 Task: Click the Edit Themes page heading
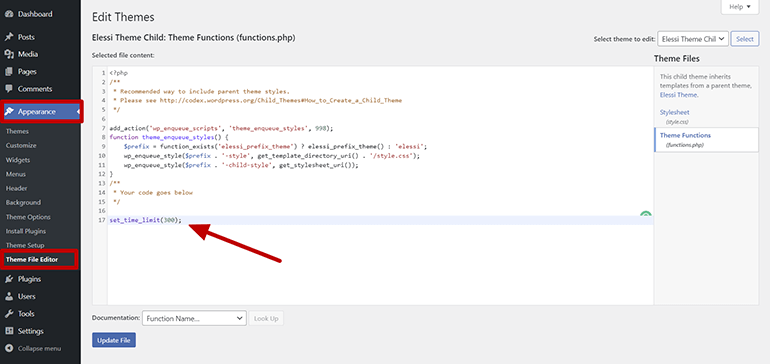tap(123, 17)
